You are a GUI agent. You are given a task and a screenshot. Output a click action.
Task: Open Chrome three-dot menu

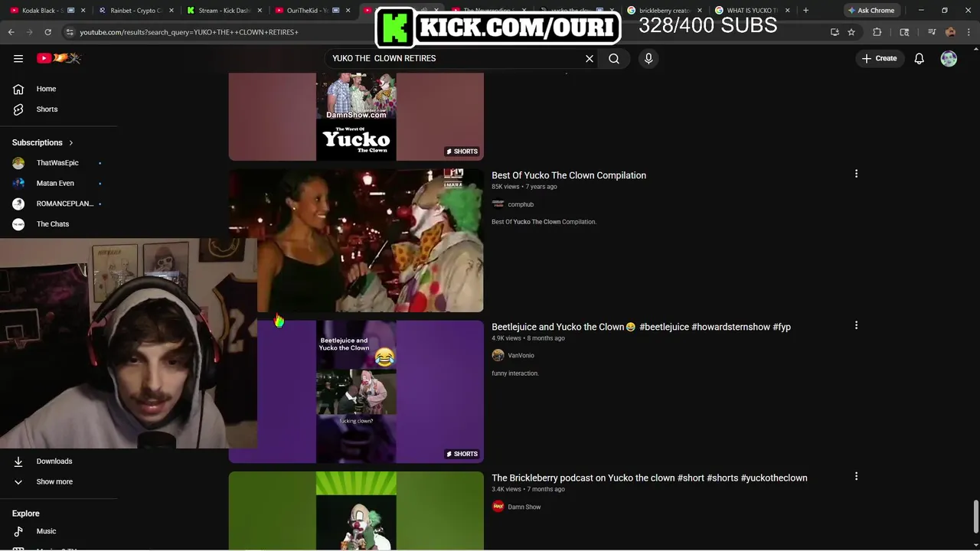coord(969,32)
